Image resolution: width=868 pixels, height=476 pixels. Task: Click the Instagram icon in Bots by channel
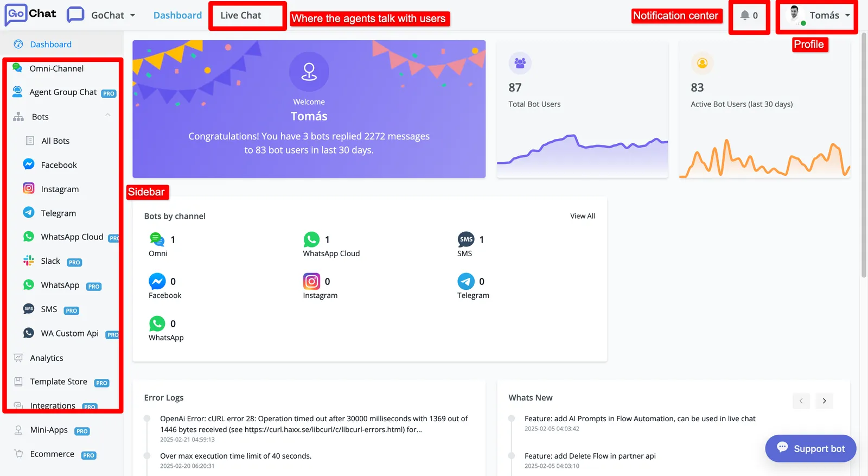pos(311,281)
